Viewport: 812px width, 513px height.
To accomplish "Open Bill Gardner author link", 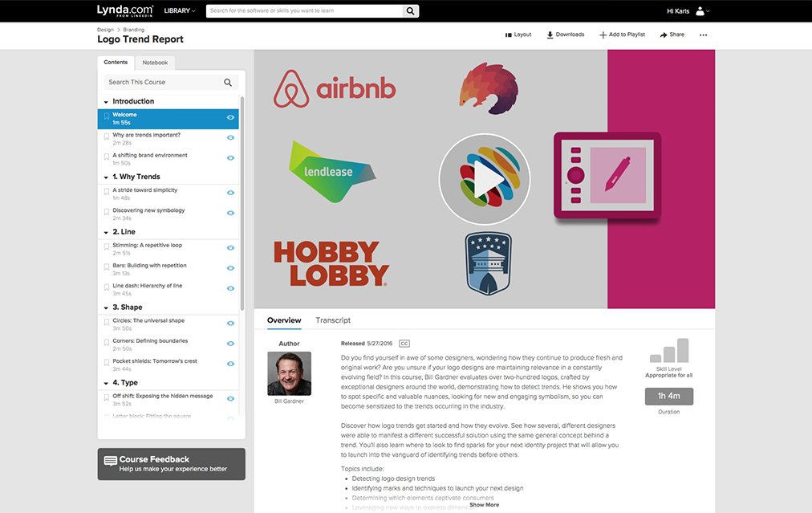I will point(289,401).
